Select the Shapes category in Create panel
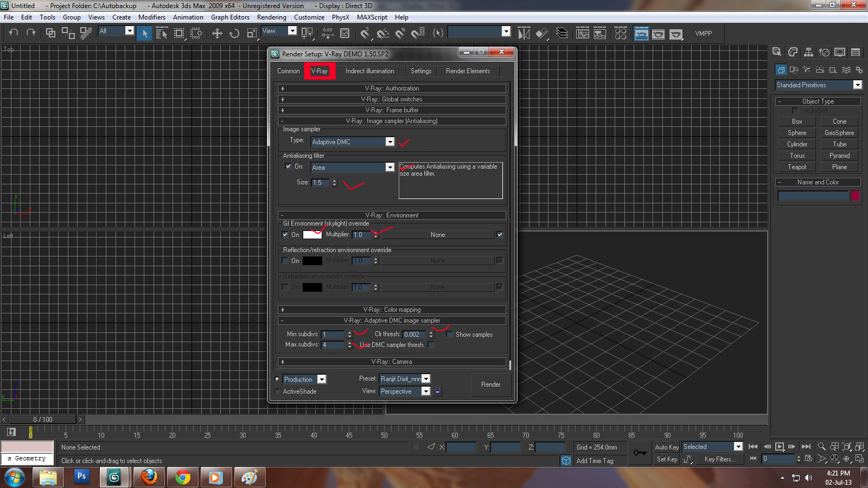The image size is (868, 488). coord(794,70)
